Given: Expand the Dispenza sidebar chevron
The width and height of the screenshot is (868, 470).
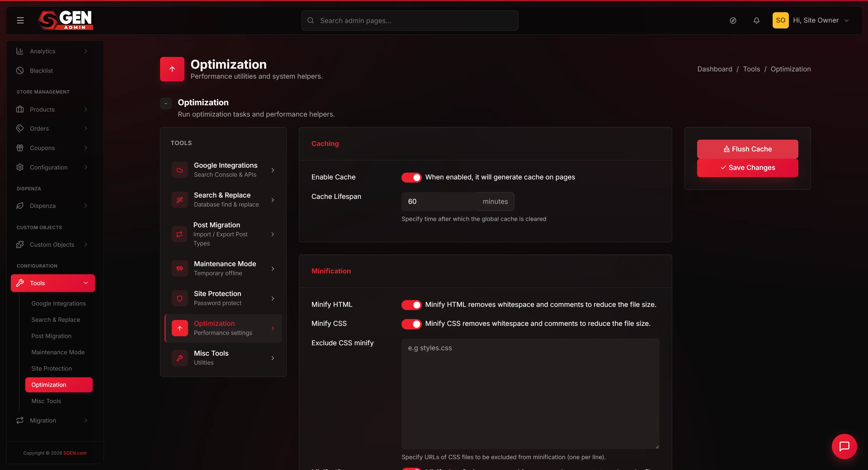Looking at the screenshot, I should click(x=86, y=206).
